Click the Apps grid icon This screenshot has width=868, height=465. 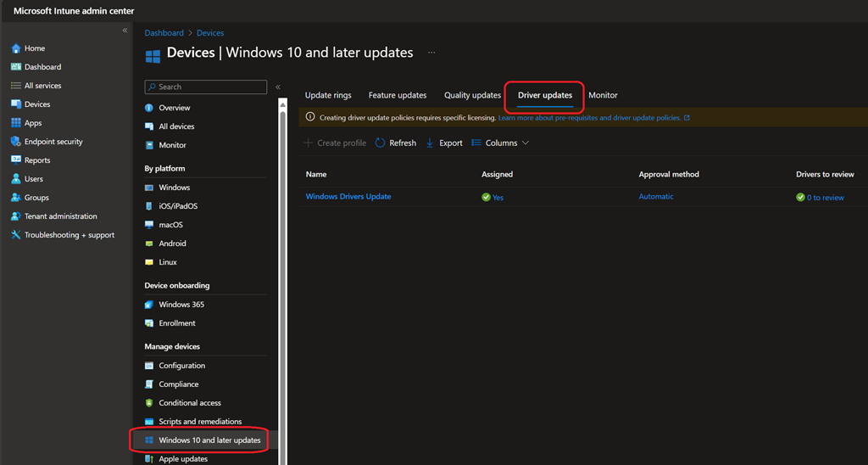tap(15, 123)
